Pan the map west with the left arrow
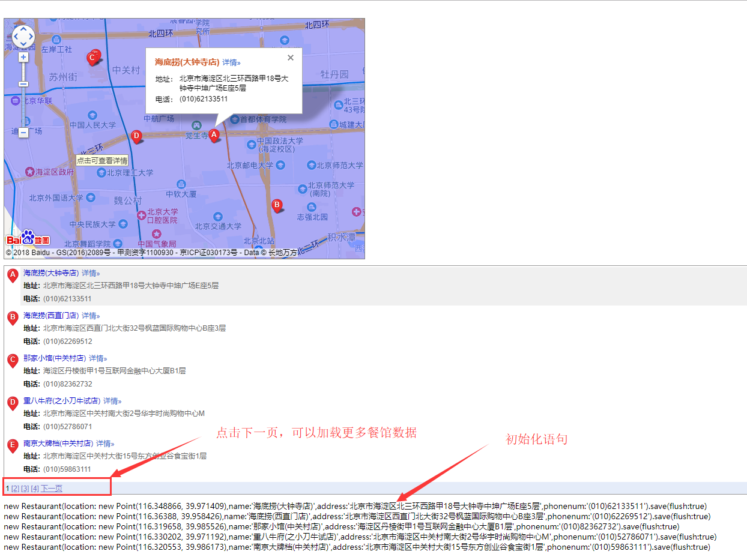 tap(16, 36)
